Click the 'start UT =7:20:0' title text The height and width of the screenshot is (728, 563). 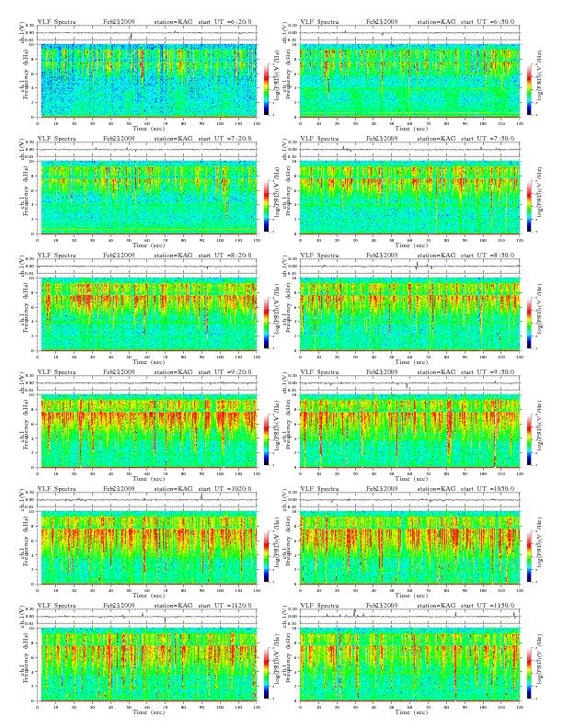(224, 139)
